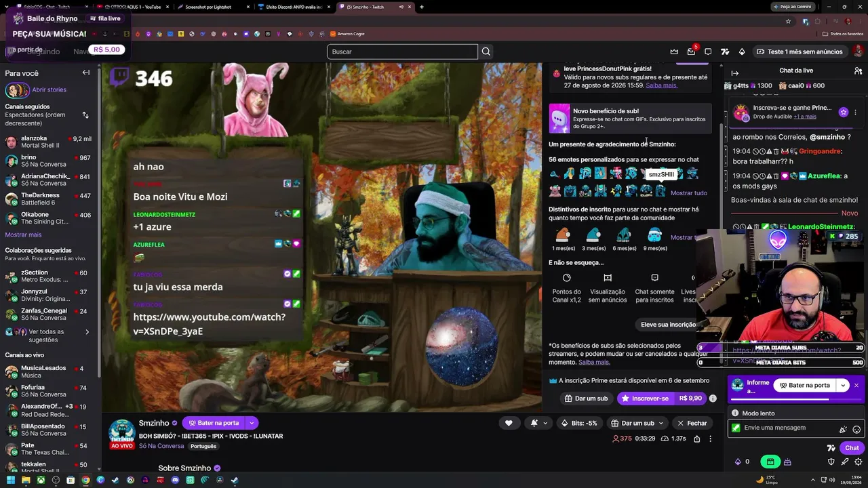Click Bits: -5% button

[x=580, y=423]
